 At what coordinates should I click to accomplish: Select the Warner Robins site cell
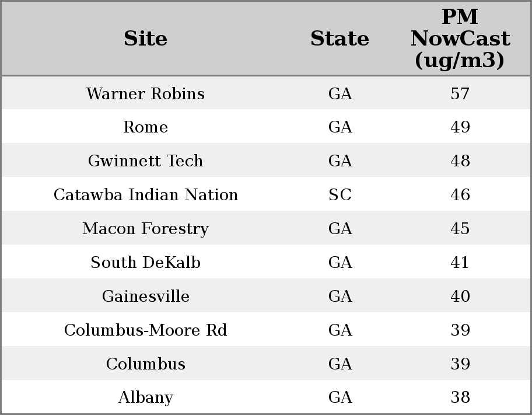pyautogui.click(x=145, y=94)
